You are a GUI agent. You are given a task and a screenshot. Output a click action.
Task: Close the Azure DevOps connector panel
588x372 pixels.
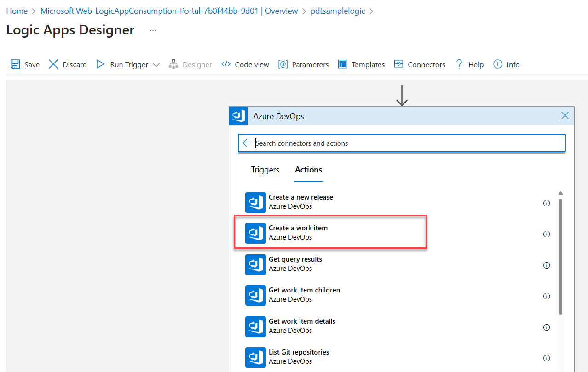click(565, 116)
